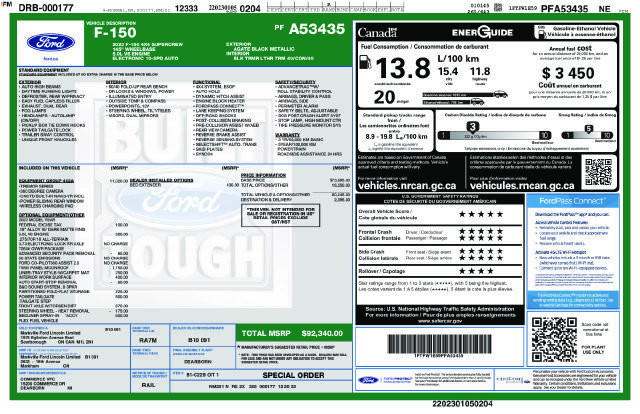The image size is (640, 414).
Task: Click the large QR code marked For Plant Use Only
Action: click(554, 340)
